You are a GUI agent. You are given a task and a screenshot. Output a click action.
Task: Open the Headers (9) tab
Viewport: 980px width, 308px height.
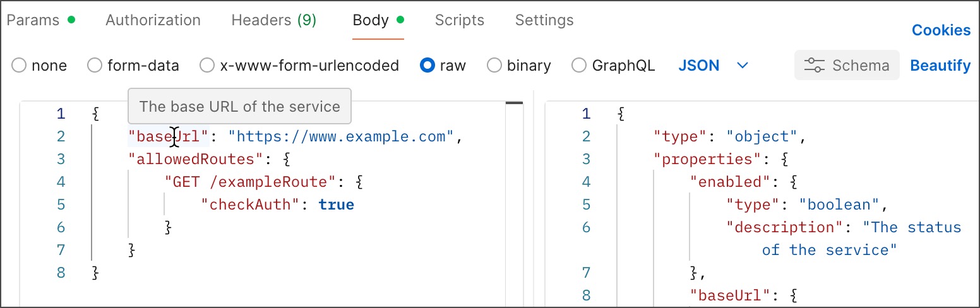(273, 20)
